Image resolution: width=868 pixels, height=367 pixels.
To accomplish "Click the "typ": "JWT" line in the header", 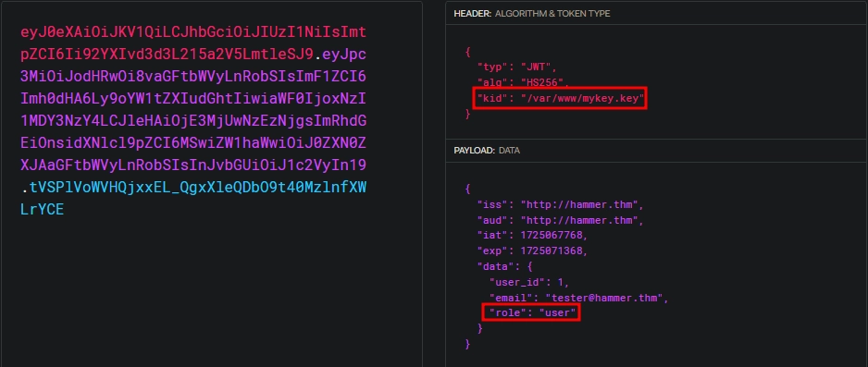I will [516, 67].
